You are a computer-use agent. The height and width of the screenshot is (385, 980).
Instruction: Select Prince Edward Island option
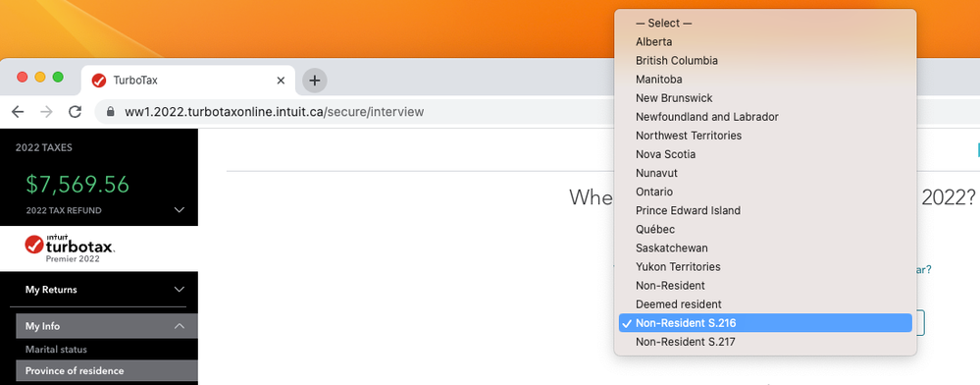tap(765, 210)
